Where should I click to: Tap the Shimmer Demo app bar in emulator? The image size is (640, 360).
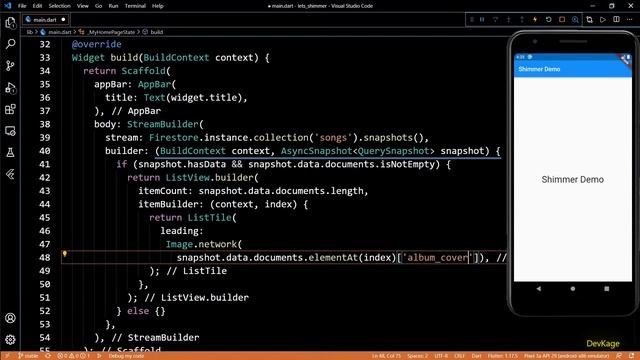573,69
